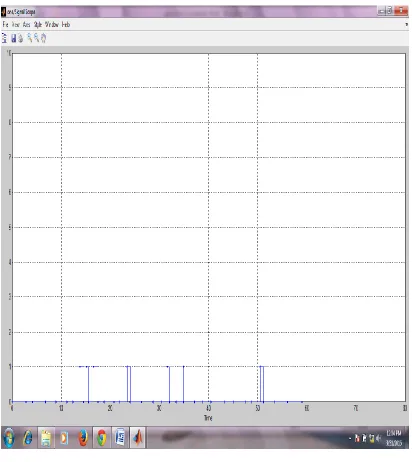
Task: Click the red flag action center icon
Action: tap(357, 438)
